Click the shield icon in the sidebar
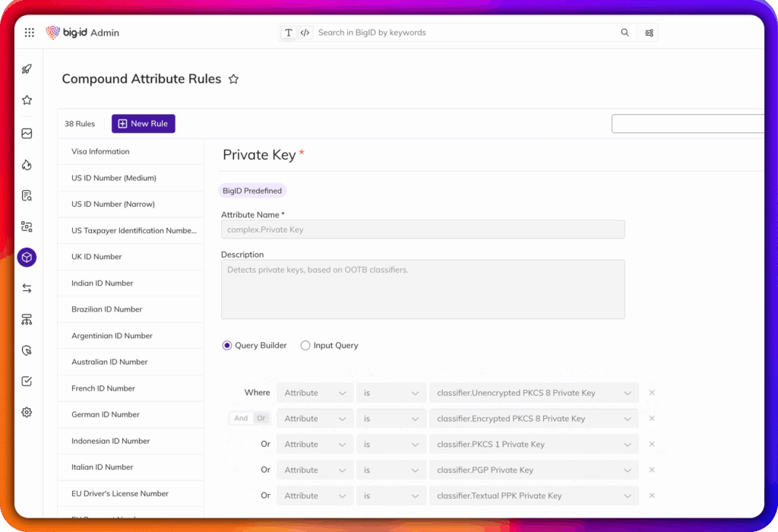The image size is (778, 532). [x=27, y=350]
